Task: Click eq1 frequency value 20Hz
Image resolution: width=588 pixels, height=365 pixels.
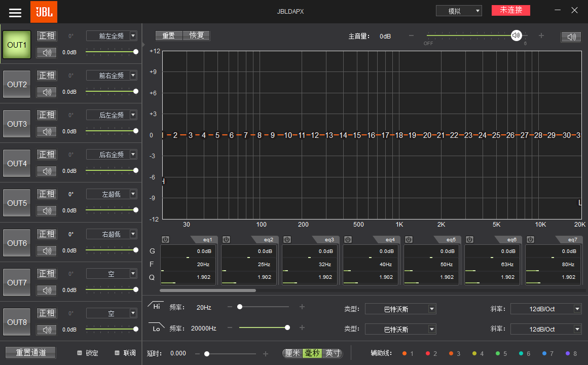Action: click(203, 265)
